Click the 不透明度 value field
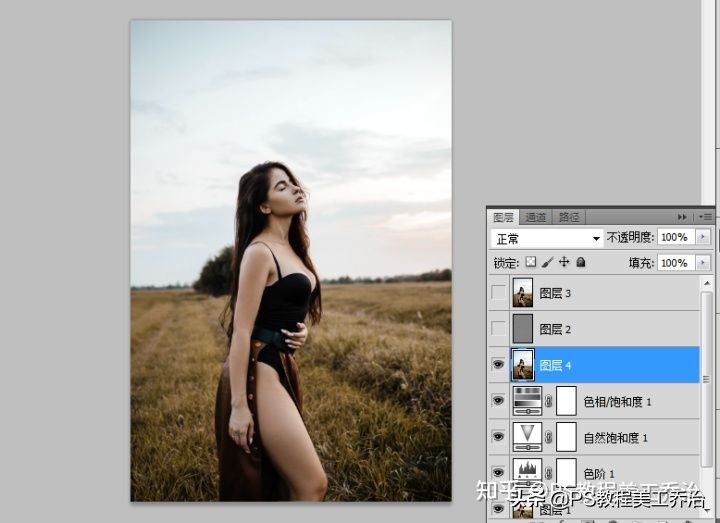 click(x=675, y=237)
